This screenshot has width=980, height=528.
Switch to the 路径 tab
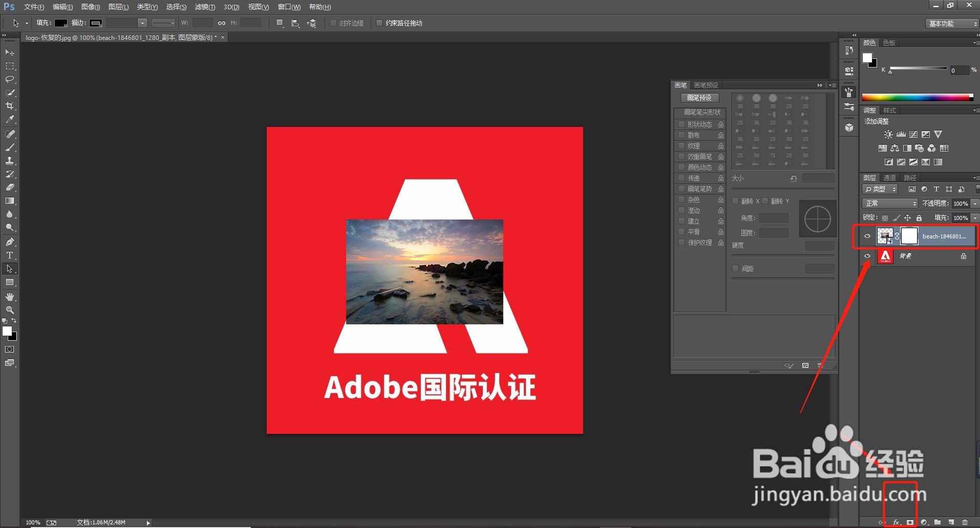[x=910, y=178]
